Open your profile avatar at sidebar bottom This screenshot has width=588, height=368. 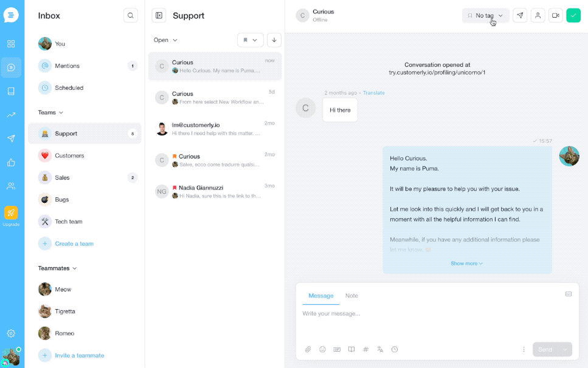(11, 357)
